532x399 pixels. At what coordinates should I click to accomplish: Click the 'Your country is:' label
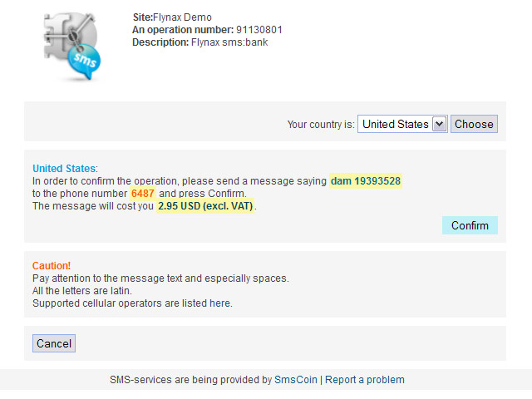point(321,124)
